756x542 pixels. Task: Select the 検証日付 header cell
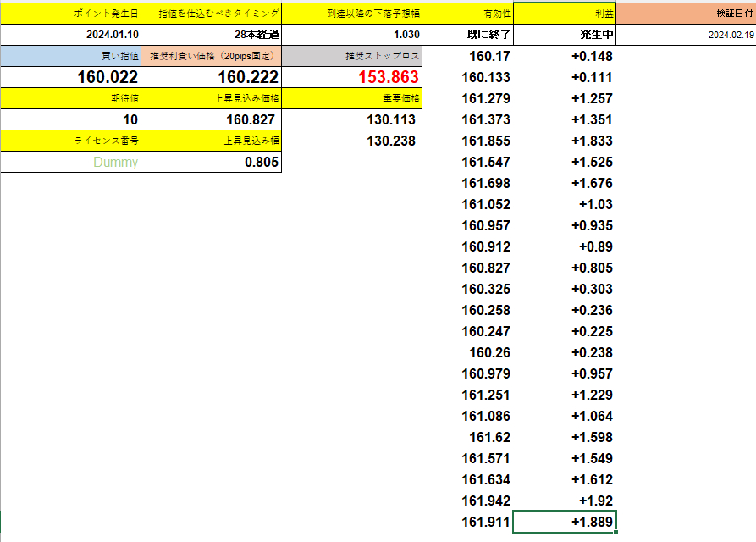coord(686,14)
